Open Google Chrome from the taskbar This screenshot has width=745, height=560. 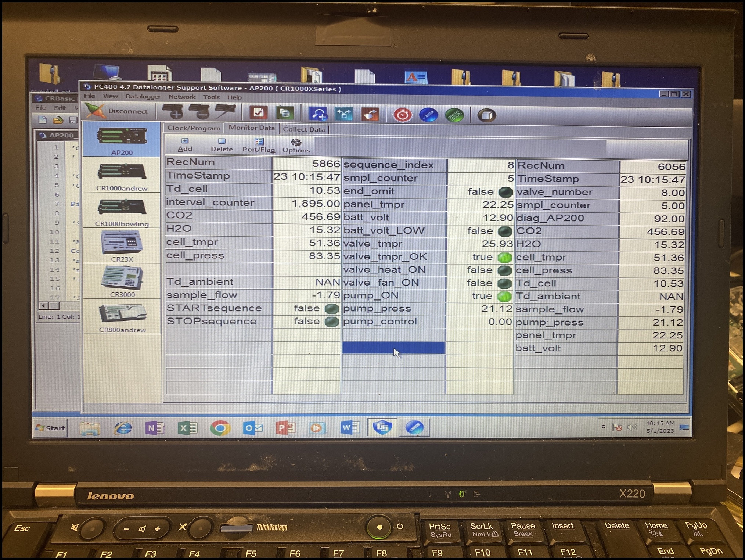click(220, 428)
